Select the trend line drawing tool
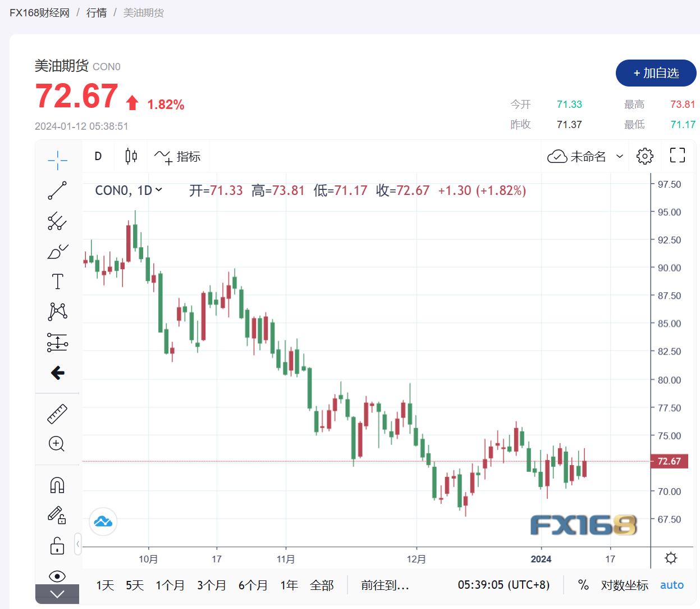700x609 pixels. coord(57,190)
